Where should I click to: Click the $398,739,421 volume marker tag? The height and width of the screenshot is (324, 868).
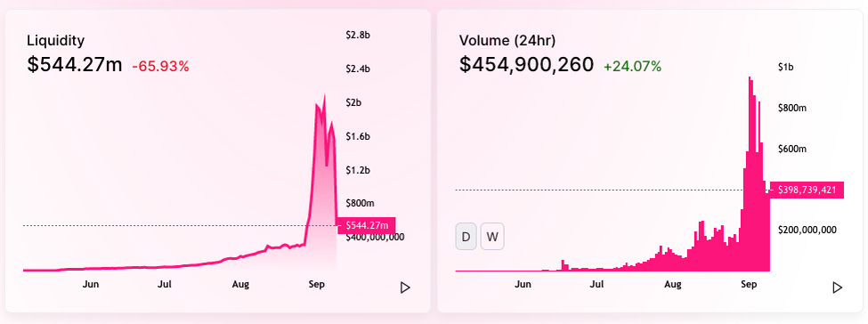tap(807, 190)
